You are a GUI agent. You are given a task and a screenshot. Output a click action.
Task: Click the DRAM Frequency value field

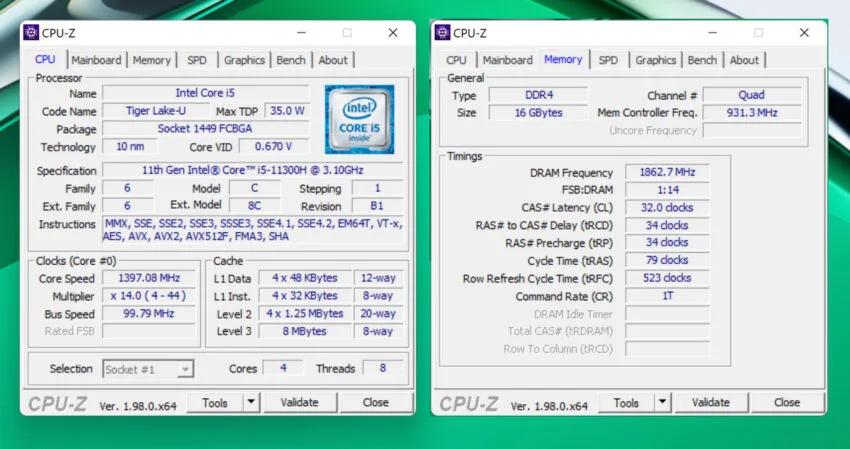click(x=667, y=173)
